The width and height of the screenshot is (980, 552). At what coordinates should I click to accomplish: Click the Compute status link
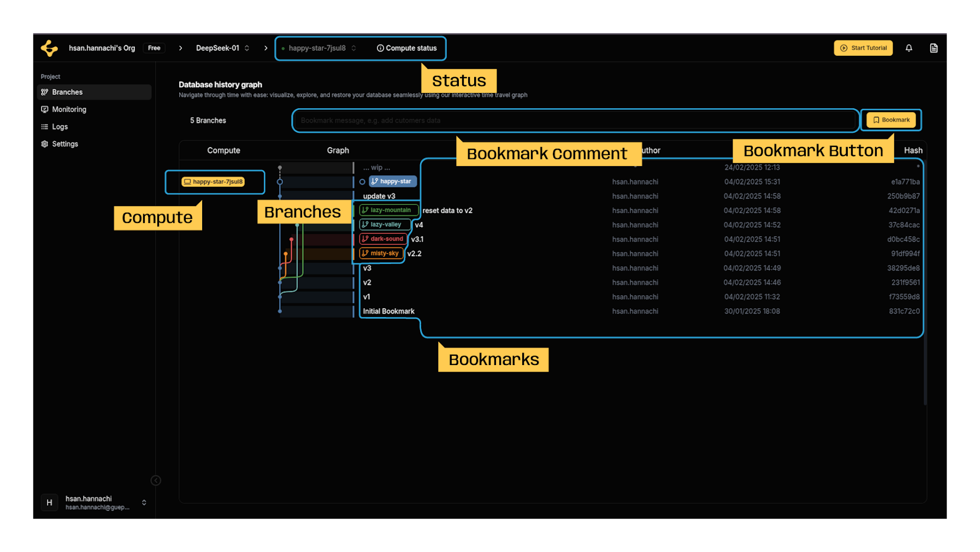pos(407,48)
